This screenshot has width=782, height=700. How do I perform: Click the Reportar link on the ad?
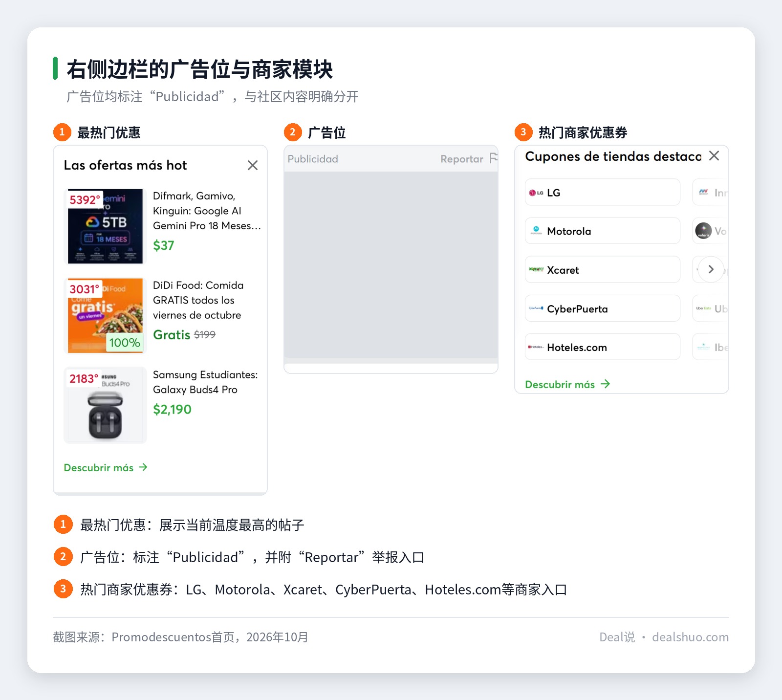coord(462,159)
